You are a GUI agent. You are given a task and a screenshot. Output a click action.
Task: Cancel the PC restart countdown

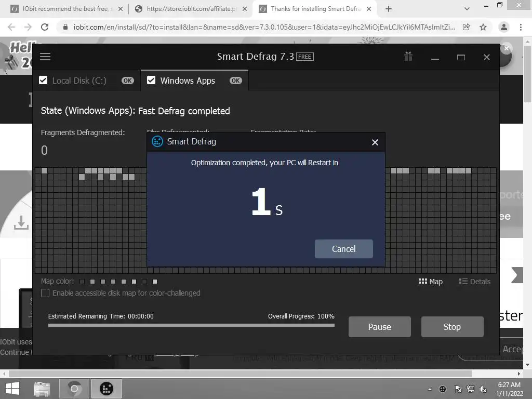click(x=344, y=249)
